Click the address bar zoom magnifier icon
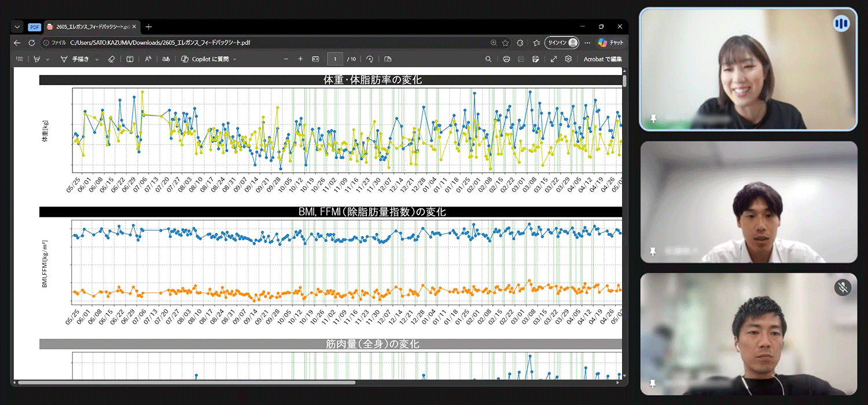 [494, 43]
